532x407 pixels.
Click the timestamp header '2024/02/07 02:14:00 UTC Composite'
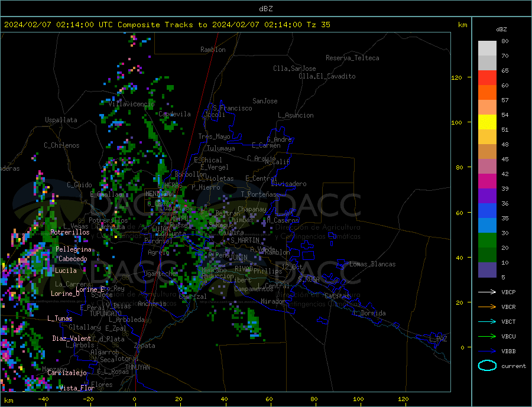tap(82, 25)
